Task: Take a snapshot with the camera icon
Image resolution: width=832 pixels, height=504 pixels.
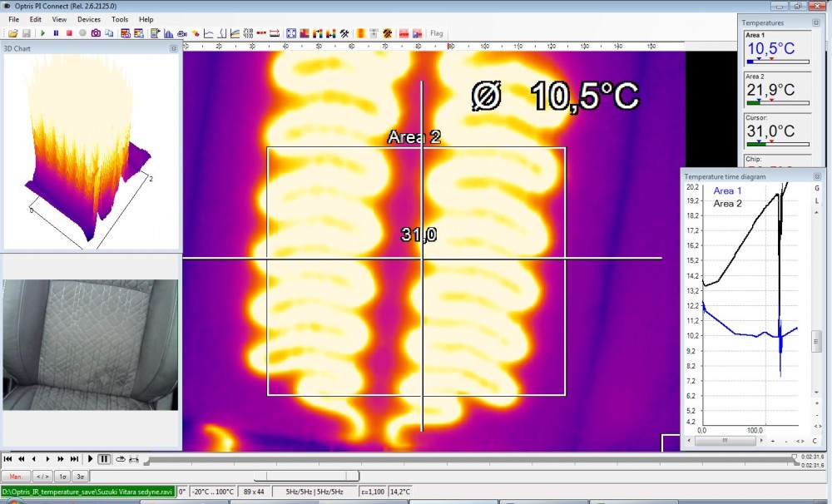Action: (96, 33)
